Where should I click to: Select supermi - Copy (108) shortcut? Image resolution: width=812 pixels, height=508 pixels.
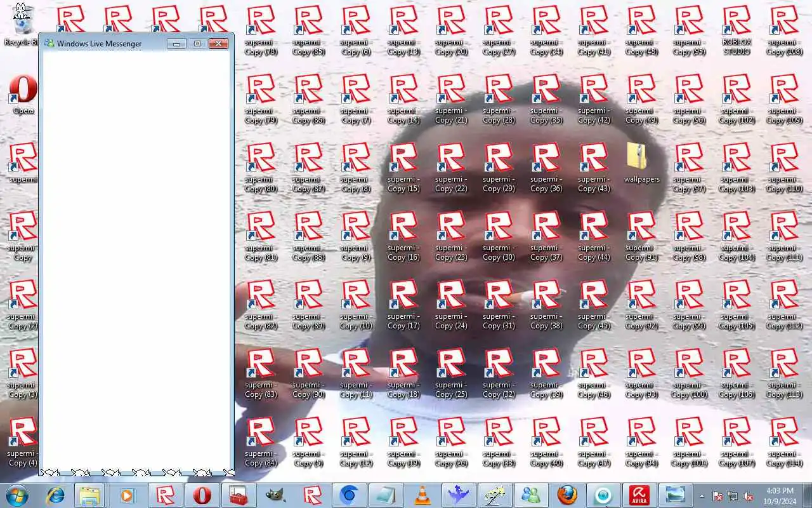point(785,30)
